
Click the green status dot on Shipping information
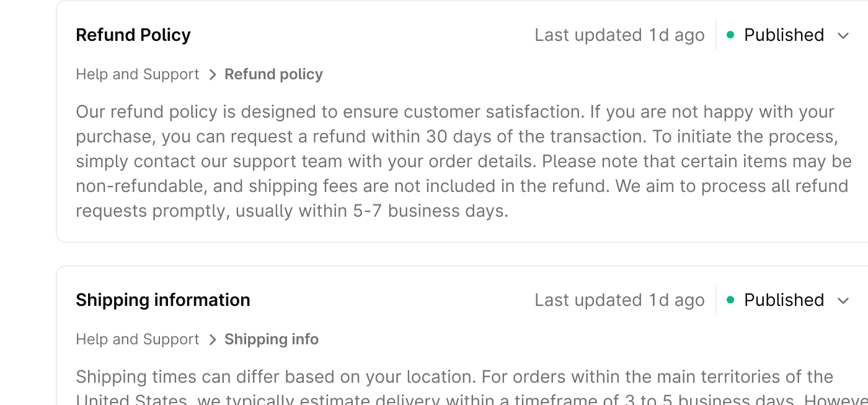730,300
